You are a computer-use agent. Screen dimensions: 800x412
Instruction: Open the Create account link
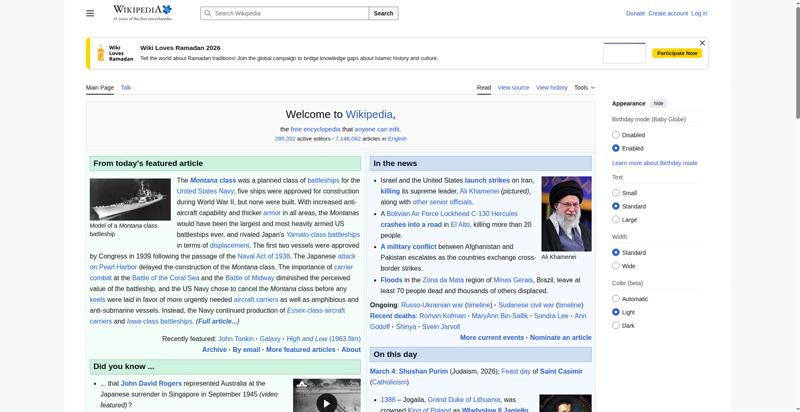coord(667,13)
